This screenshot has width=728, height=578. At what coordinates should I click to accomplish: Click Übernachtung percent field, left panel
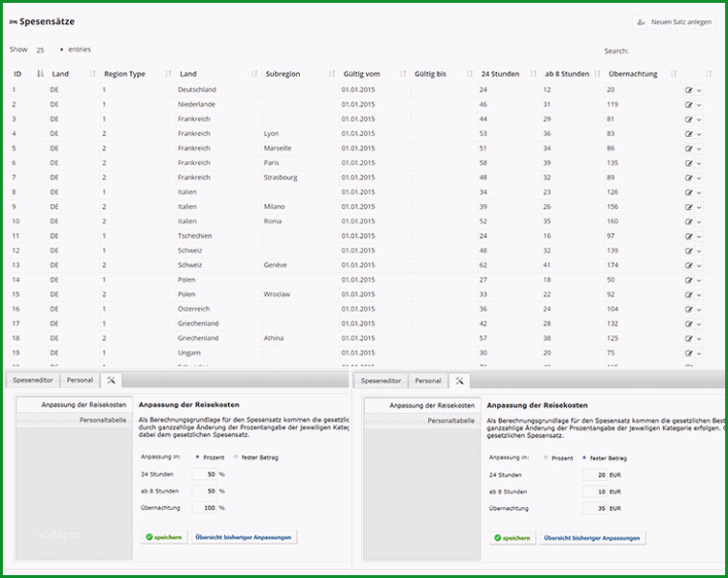click(205, 508)
